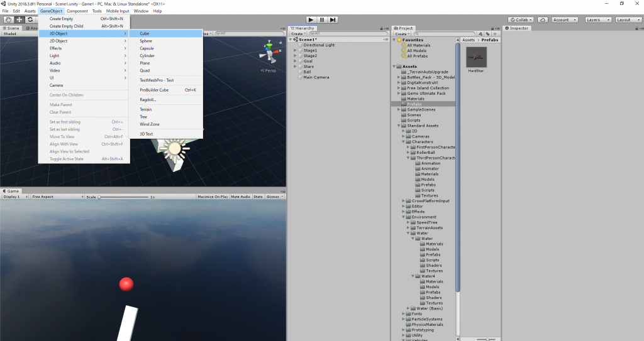Click the Hierarchy panel lock icon
644x341 pixels.
click(381, 28)
